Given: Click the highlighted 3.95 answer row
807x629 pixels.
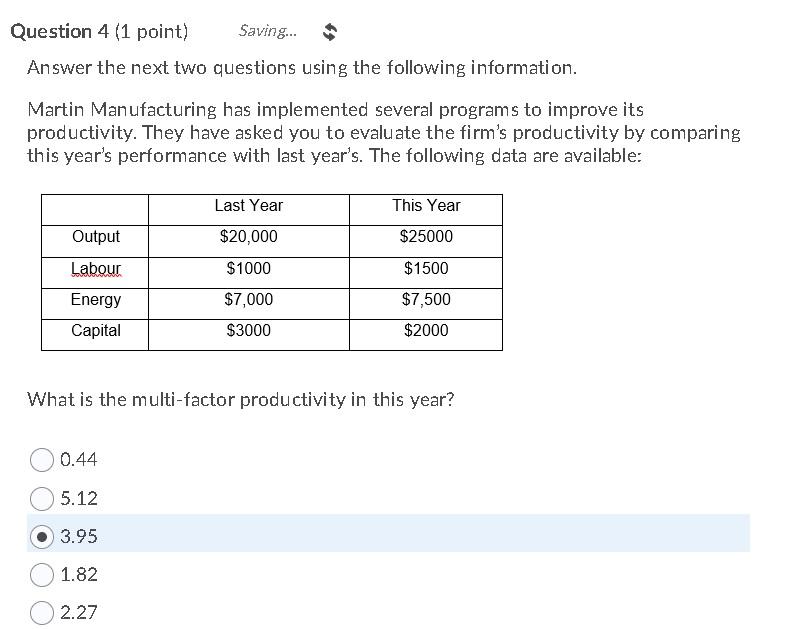Looking at the screenshot, I should [x=400, y=536].
